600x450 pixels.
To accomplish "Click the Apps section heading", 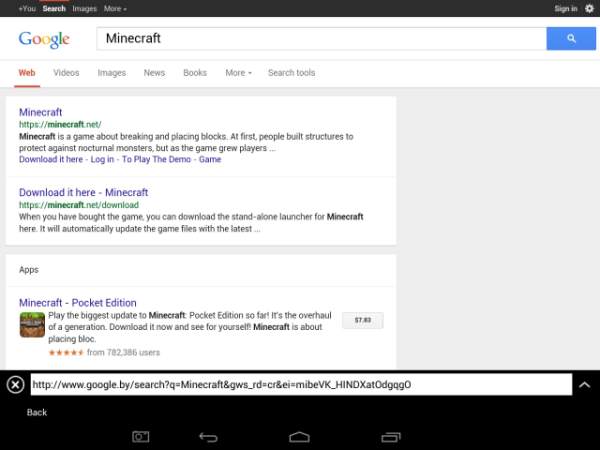I will click(29, 270).
